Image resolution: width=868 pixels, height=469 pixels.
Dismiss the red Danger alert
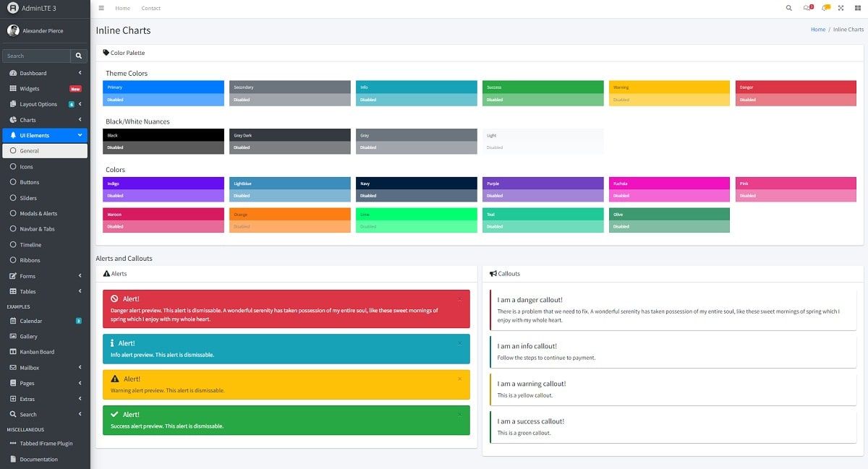(459, 299)
